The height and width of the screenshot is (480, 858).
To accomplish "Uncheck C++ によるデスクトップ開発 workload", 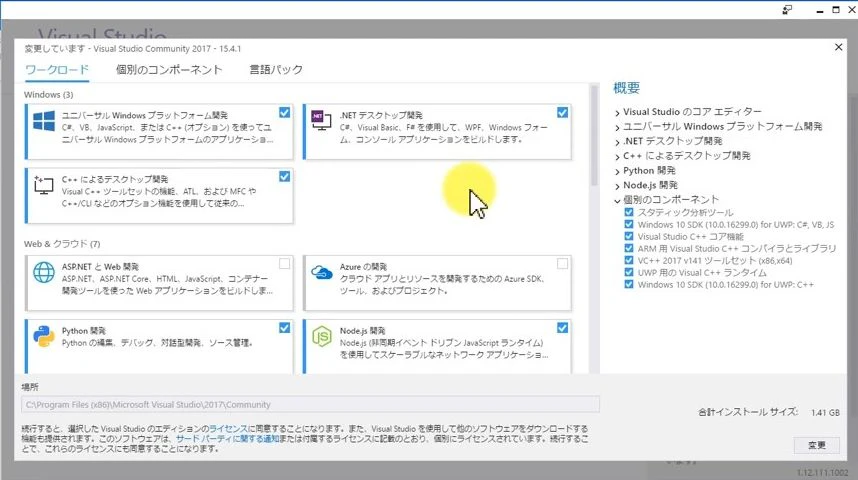I will click(285, 176).
